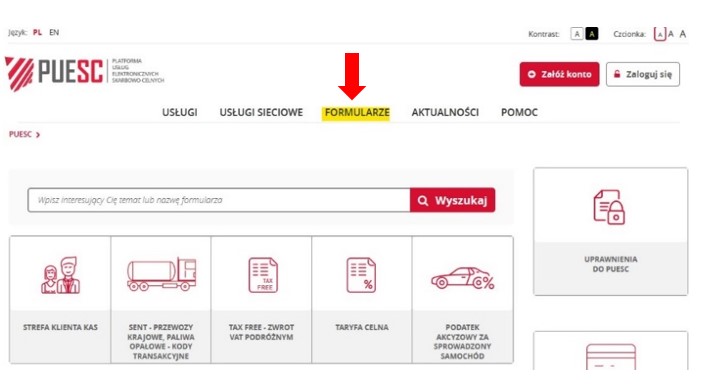703x389 pixels.
Task: Open the FORMULARZE menu
Action: [x=357, y=112]
